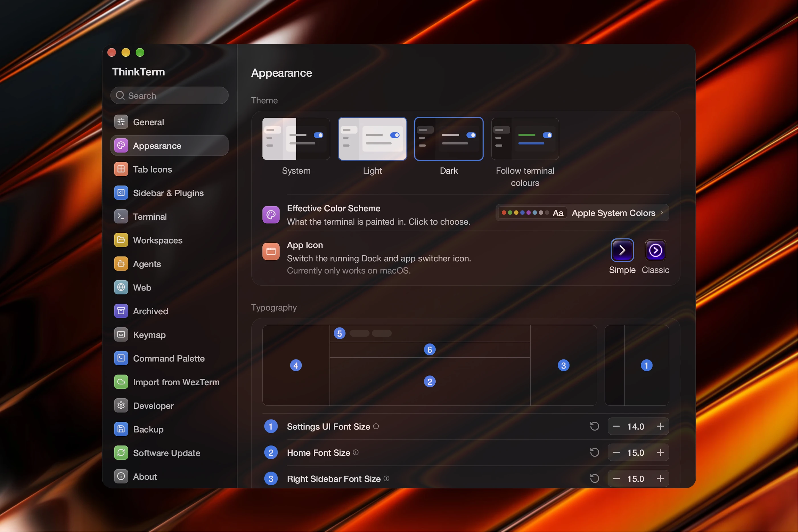Viewport: 798px width, 532px height.
Task: Increase Home Font Size with plus
Action: [660, 453]
